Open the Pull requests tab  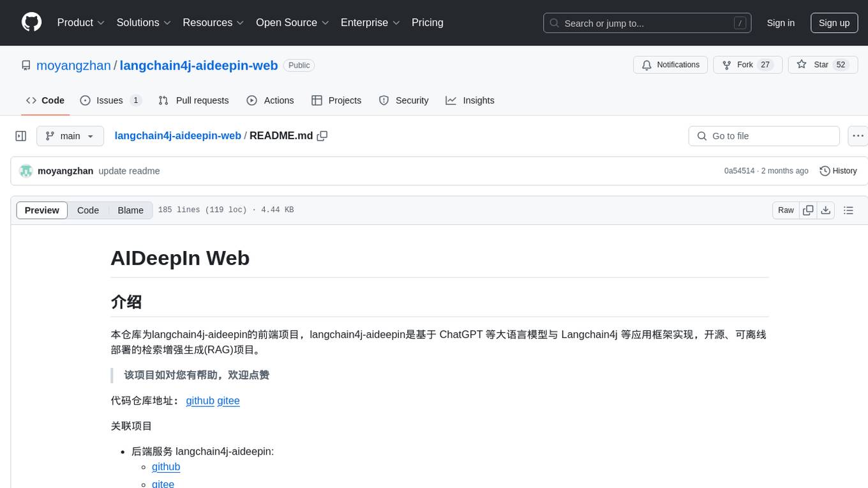point(193,100)
